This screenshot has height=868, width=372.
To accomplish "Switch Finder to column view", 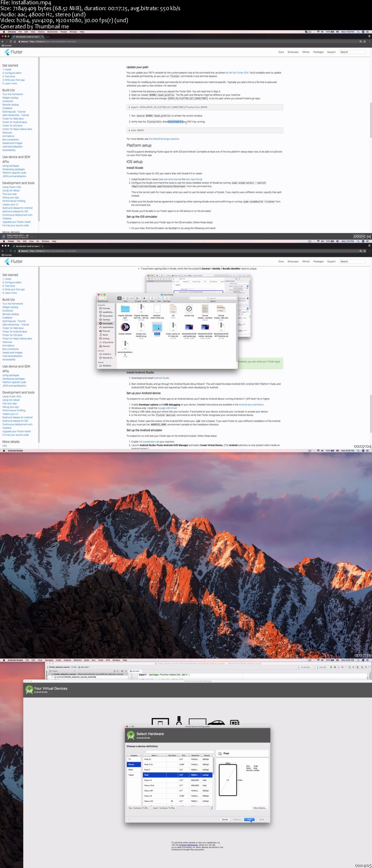I will pos(127,298).
